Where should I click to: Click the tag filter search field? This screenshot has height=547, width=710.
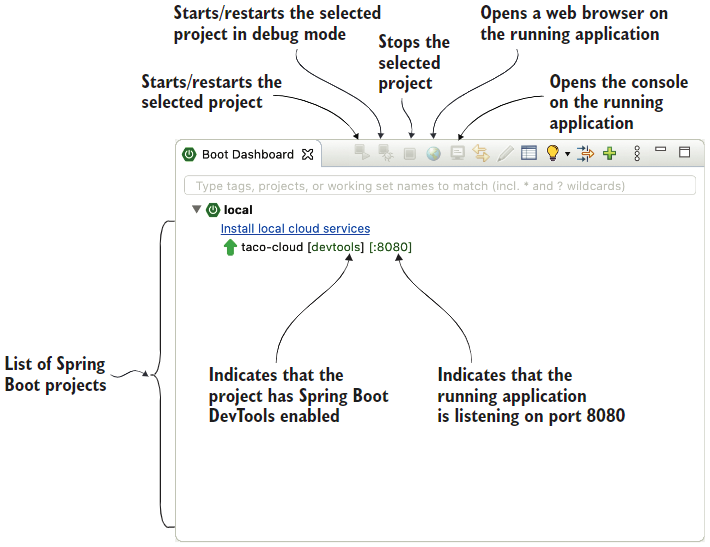(440, 186)
